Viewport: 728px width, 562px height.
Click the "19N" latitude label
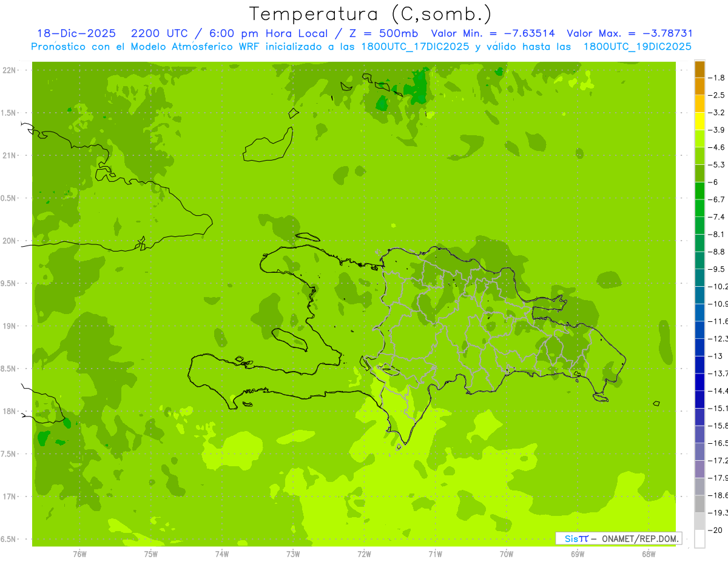(x=10, y=326)
